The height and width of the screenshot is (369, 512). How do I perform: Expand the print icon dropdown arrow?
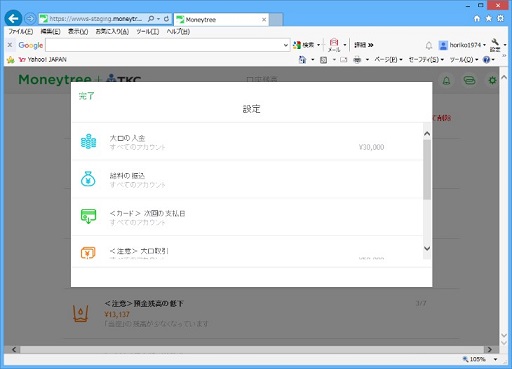[367, 60]
